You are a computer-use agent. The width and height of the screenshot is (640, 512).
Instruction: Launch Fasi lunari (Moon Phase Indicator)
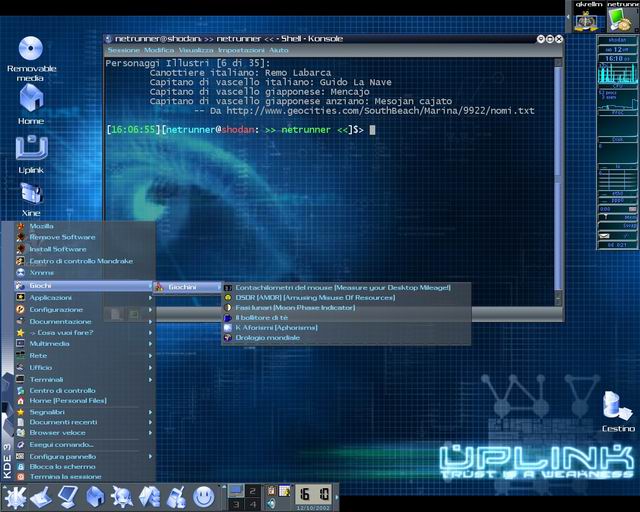pyautogui.click(x=346, y=307)
